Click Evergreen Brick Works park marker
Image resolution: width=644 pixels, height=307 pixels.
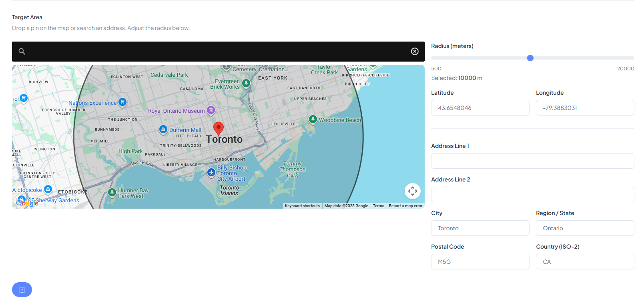click(x=246, y=83)
